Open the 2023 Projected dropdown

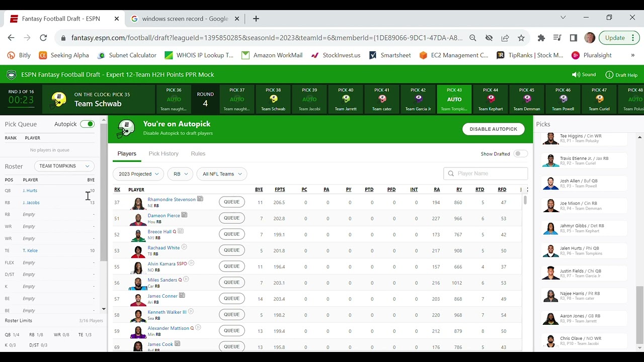tap(138, 174)
